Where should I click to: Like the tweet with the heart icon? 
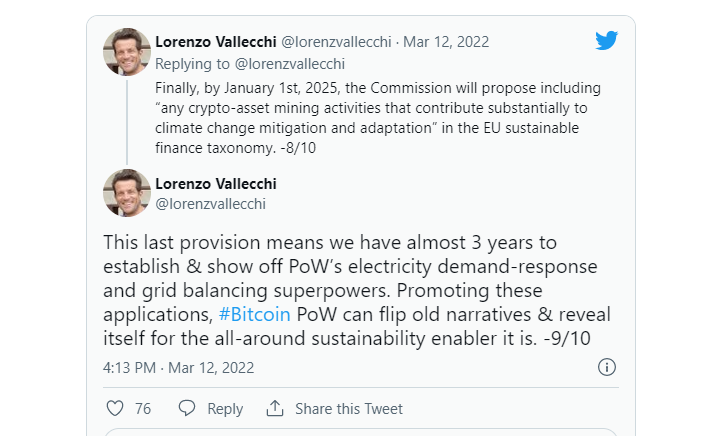[115, 408]
